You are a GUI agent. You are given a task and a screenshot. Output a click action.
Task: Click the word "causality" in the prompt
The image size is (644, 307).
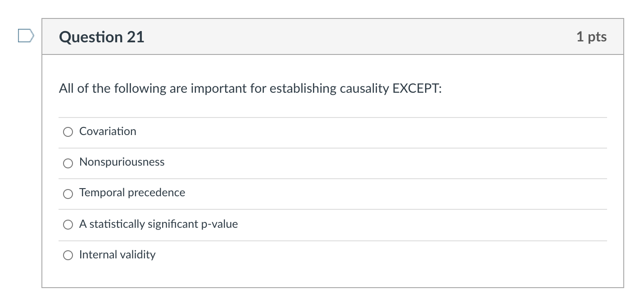tap(364, 89)
